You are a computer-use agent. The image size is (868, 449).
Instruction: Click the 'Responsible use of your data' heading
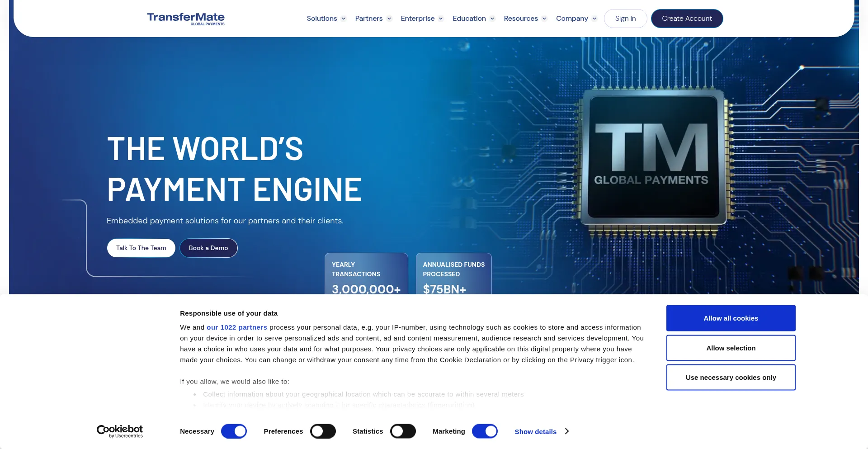pyautogui.click(x=229, y=313)
